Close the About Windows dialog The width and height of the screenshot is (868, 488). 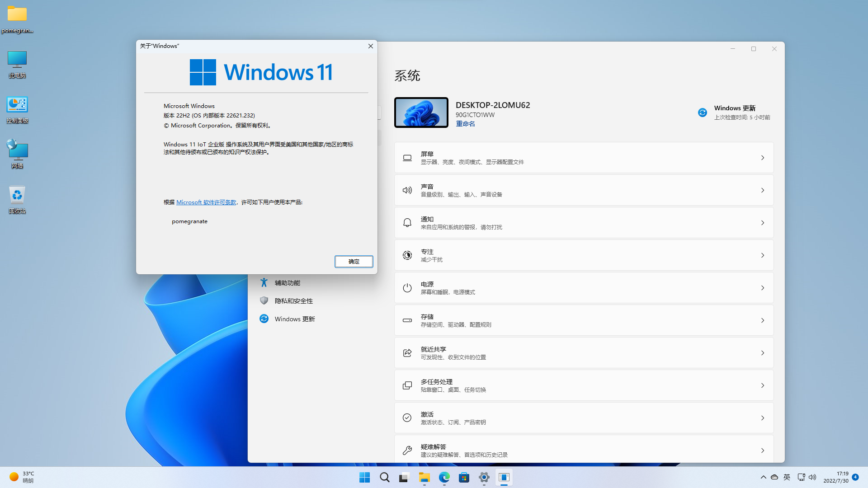pyautogui.click(x=371, y=46)
